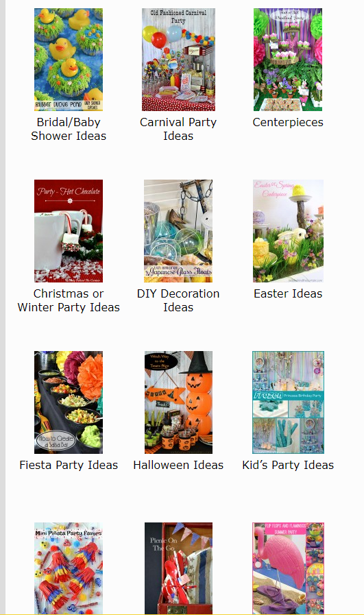Screen dimensions: 364x615
Task: Click the Party Hot Chocolate thumbnail
Action: coord(69,231)
